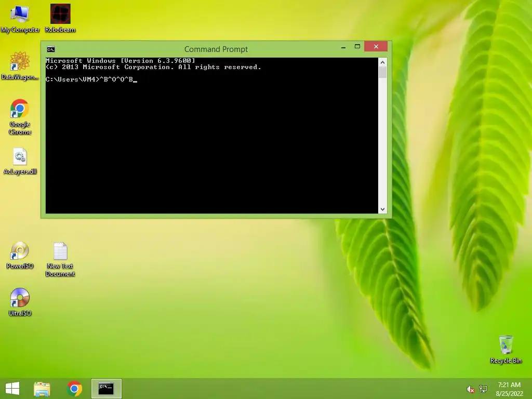Image resolution: width=532 pixels, height=399 pixels.
Task: Click the Command Prompt taskbar button
Action: (x=106, y=389)
